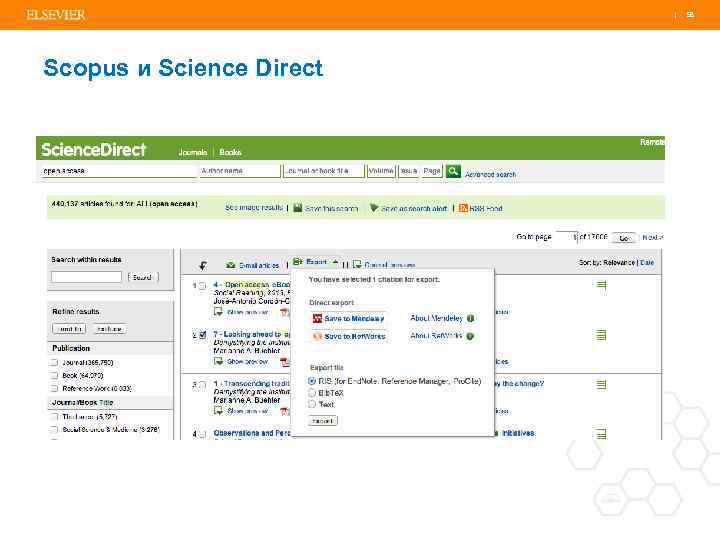Go to Next results page
The height and width of the screenshot is (540, 720).
click(652, 237)
